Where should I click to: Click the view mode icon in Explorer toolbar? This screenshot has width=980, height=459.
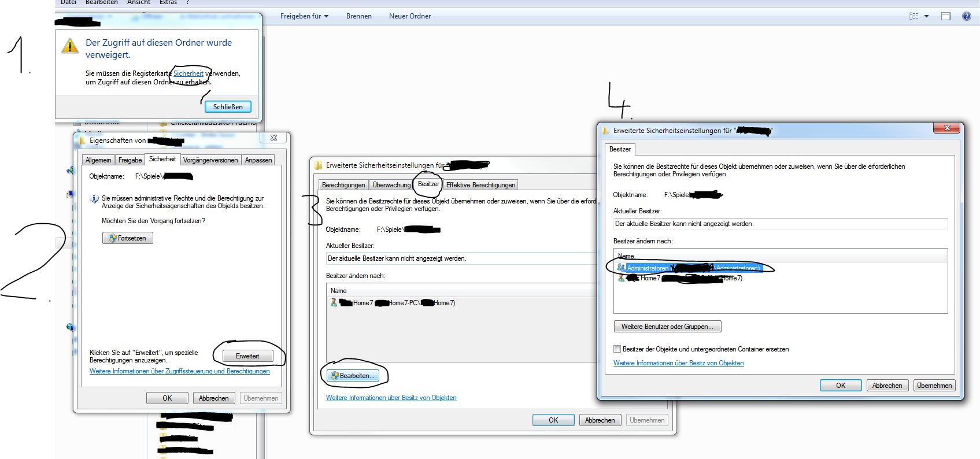[x=914, y=16]
